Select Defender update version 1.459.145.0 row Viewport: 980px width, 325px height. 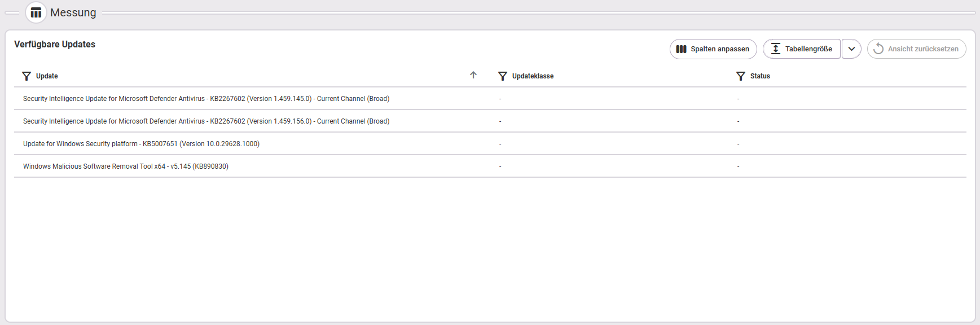(490, 99)
